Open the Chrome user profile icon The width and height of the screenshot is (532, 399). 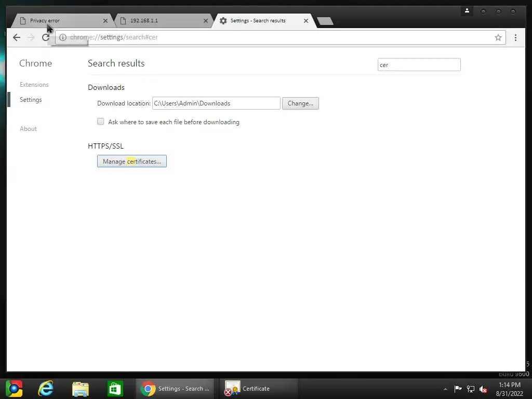[467, 11]
